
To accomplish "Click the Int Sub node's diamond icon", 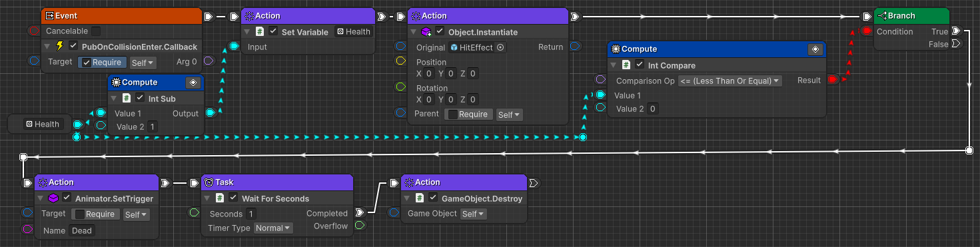I will [193, 83].
